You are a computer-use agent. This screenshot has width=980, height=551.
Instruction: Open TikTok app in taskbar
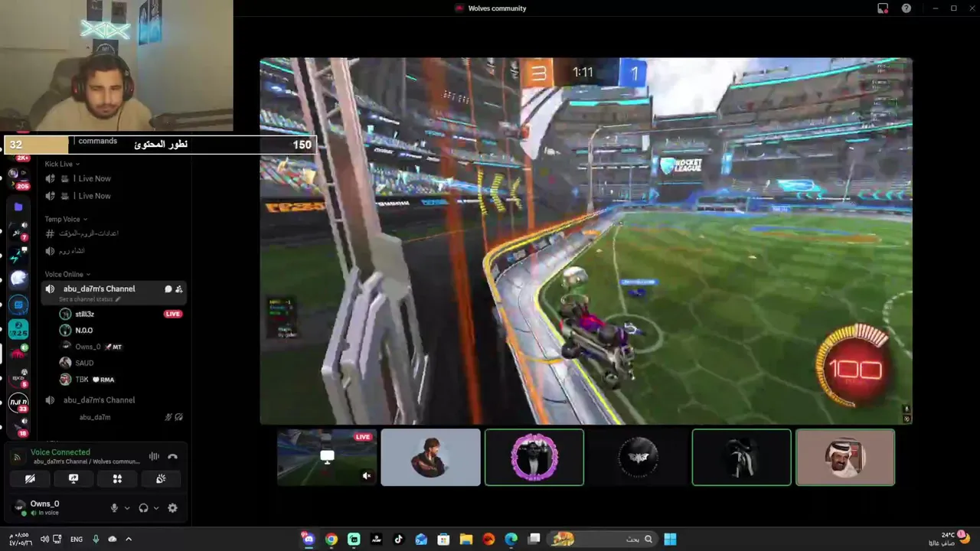click(398, 540)
